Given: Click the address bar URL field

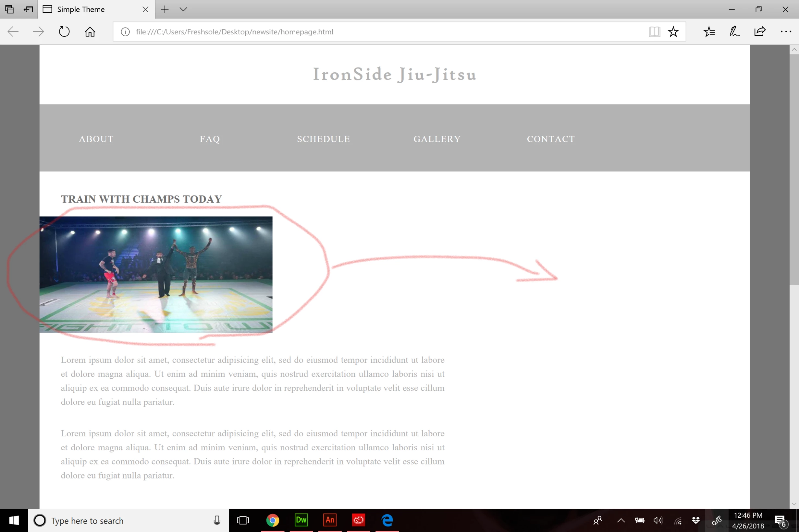Looking at the screenshot, I should tap(374, 31).
